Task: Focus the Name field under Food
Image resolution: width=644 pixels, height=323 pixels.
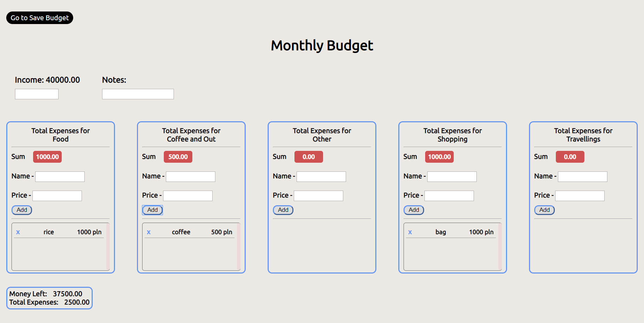Action: 60,176
